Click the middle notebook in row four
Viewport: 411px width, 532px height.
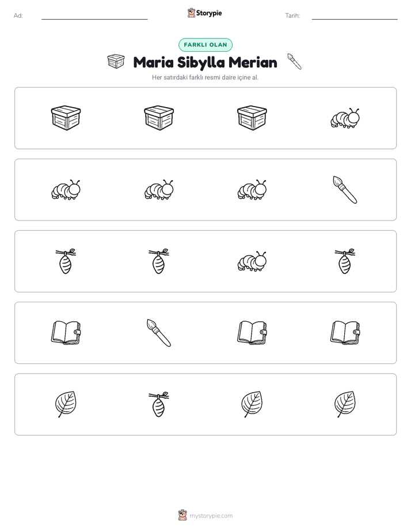point(252,333)
